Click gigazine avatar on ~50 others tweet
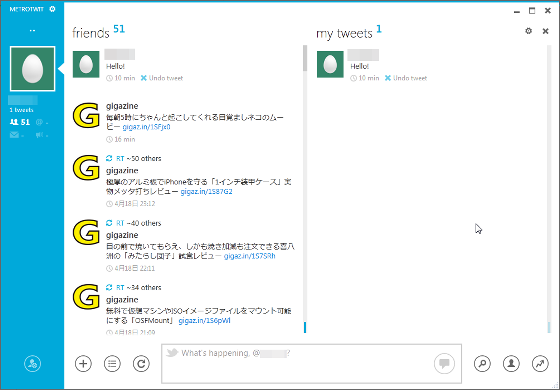The width and height of the screenshot is (560, 390). click(86, 168)
